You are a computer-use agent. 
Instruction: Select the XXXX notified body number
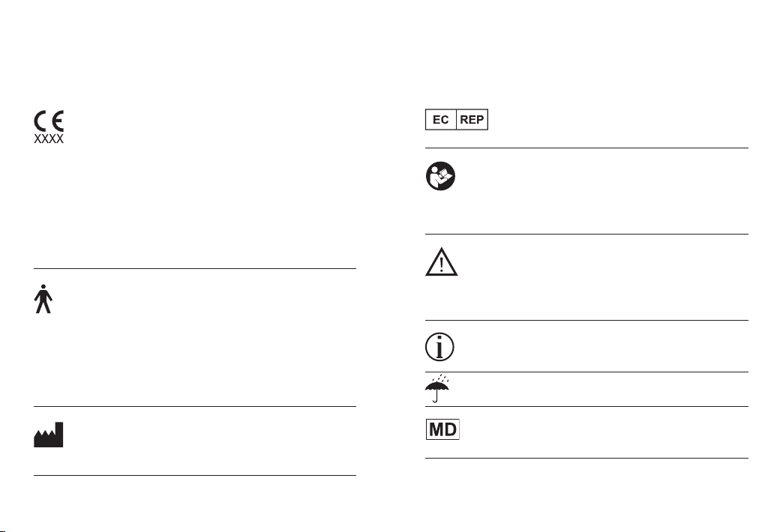coord(49,139)
